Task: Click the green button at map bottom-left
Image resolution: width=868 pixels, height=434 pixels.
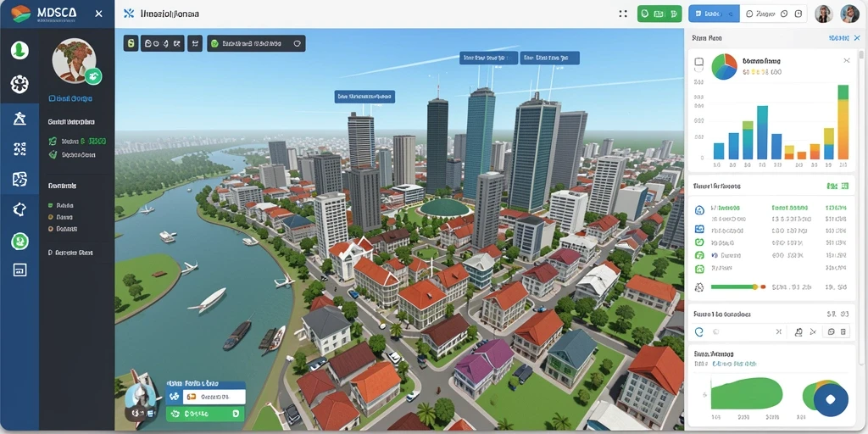Action: (x=205, y=414)
